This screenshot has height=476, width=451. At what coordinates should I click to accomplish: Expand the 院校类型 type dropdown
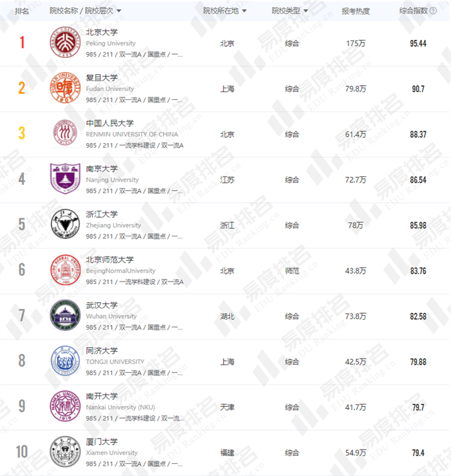pyautogui.click(x=305, y=11)
